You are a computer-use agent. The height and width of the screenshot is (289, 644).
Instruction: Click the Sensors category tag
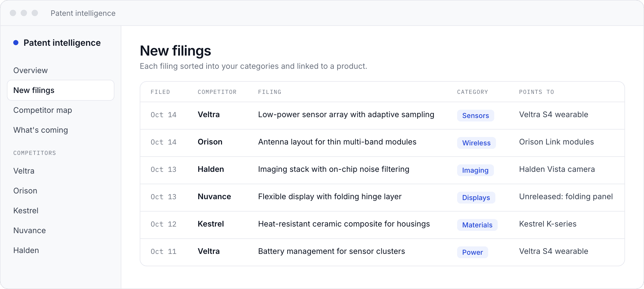476,115
